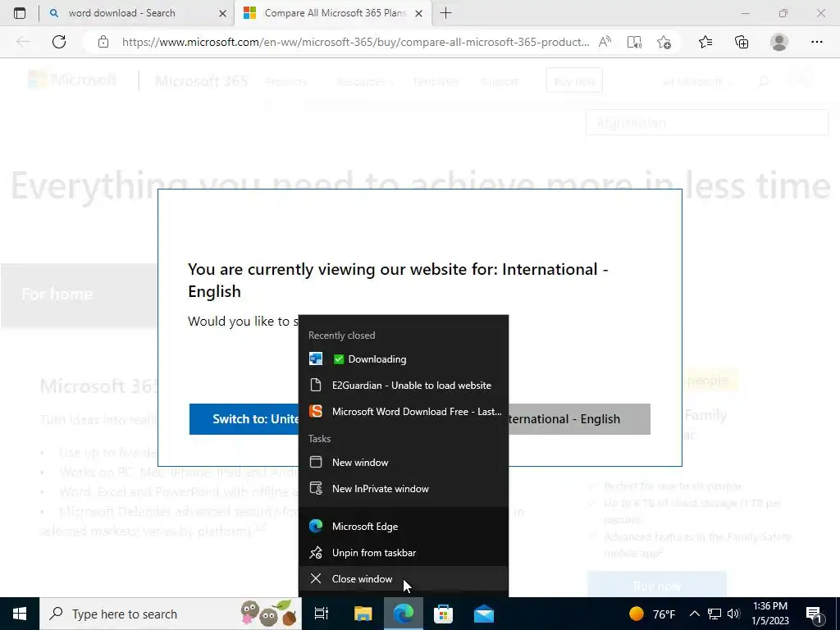The image size is (840, 630).
Task: Close the Compare All Microsoft 365 Plans tab
Action: 419,13
